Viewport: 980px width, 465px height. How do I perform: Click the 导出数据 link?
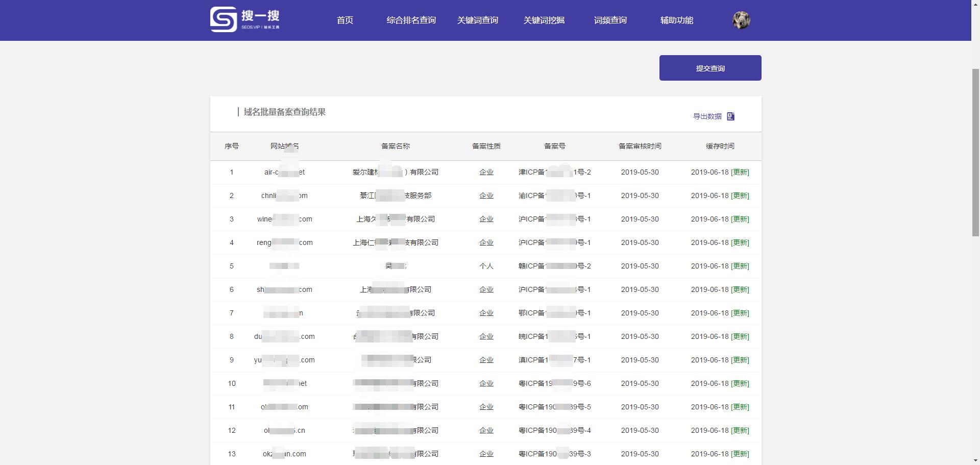(707, 116)
